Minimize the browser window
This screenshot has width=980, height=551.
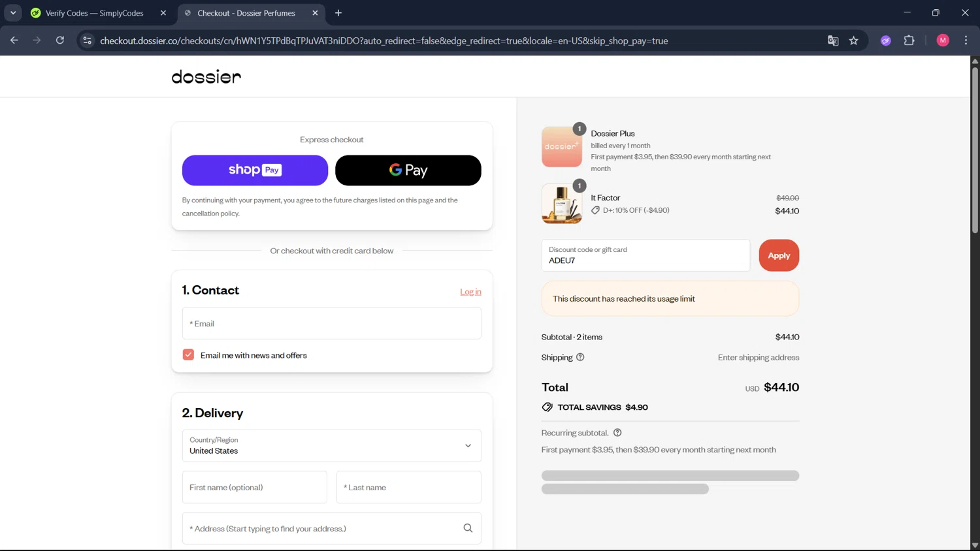point(907,12)
